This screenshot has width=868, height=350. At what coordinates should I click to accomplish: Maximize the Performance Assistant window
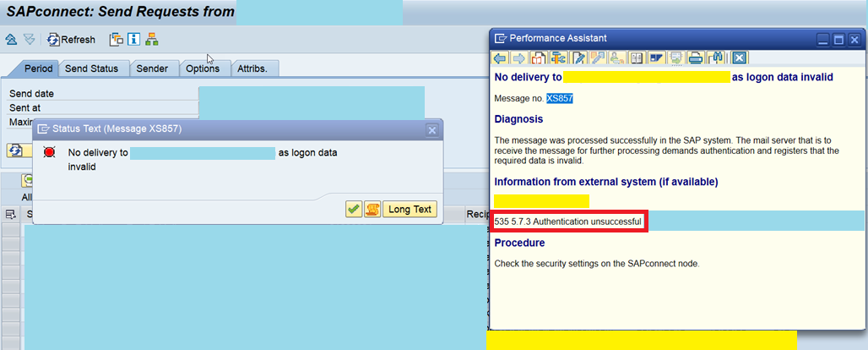click(838, 39)
